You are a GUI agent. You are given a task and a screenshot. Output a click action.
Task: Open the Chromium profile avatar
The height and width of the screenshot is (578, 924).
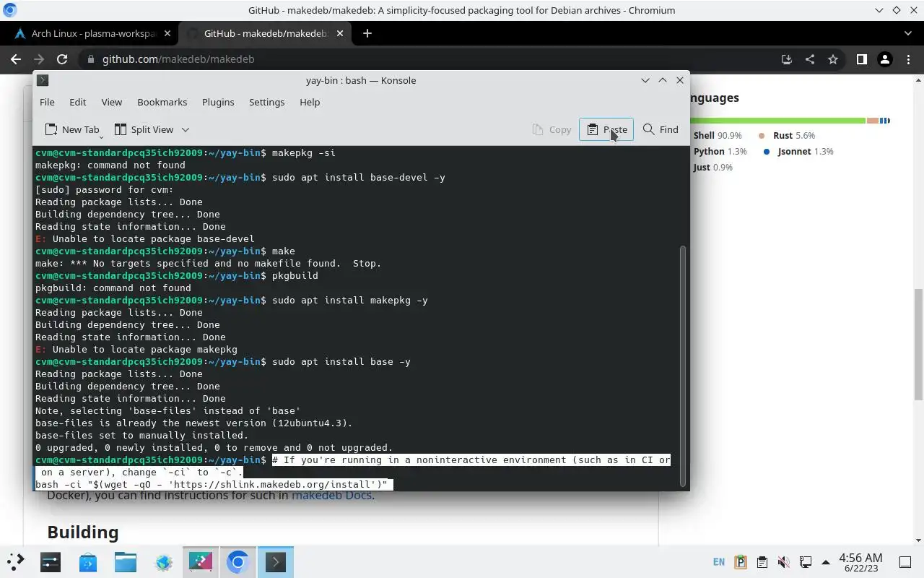884,59
